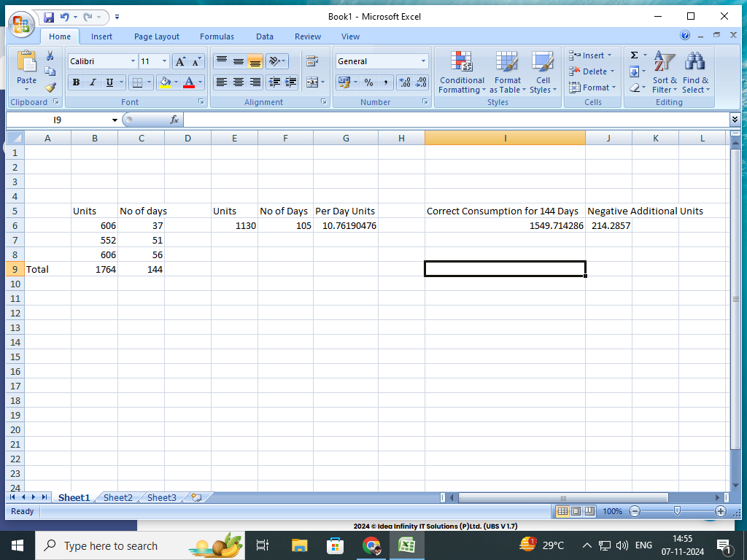Copy selection with Copy icon
This screenshot has height=560, width=747.
pos(50,71)
